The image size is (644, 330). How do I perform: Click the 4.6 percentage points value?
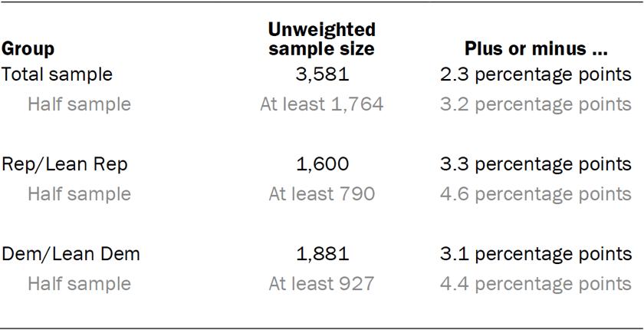[536, 194]
